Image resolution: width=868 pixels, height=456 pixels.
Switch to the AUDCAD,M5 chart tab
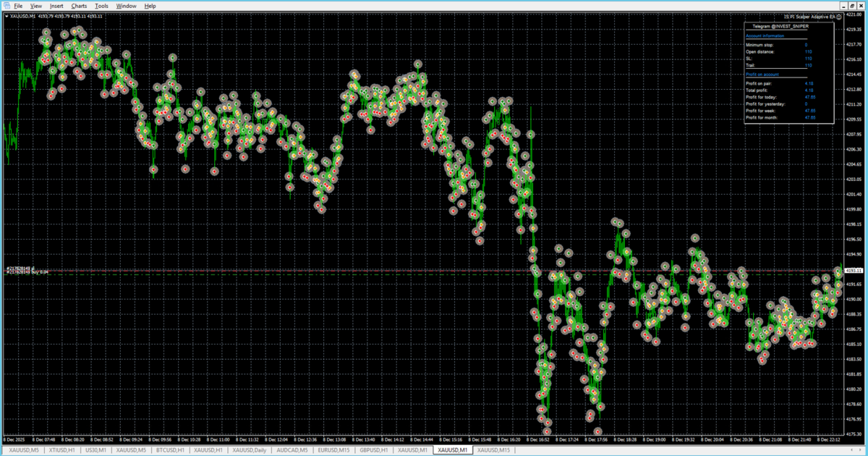[292, 450]
